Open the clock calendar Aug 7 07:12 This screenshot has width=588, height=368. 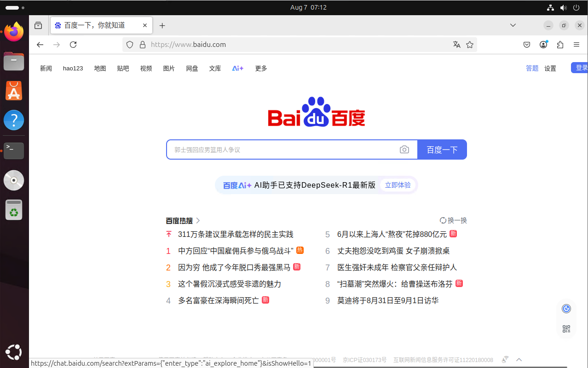pos(309,8)
